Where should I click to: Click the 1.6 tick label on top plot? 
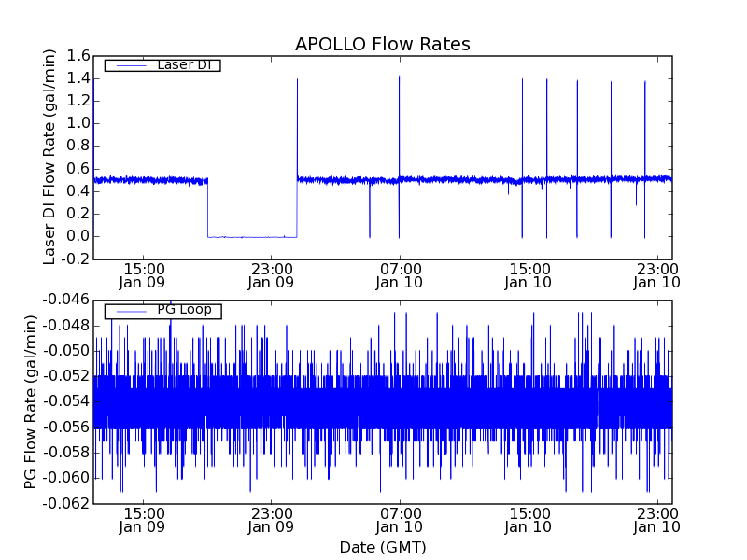pos(78,56)
